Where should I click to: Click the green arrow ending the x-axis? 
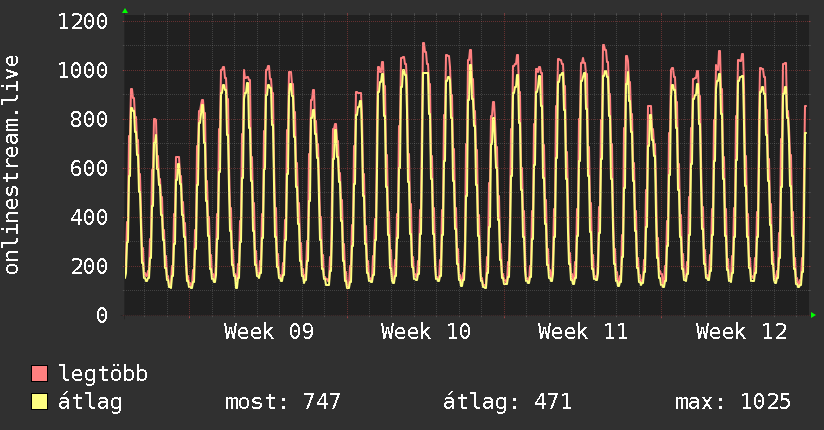[813, 315]
